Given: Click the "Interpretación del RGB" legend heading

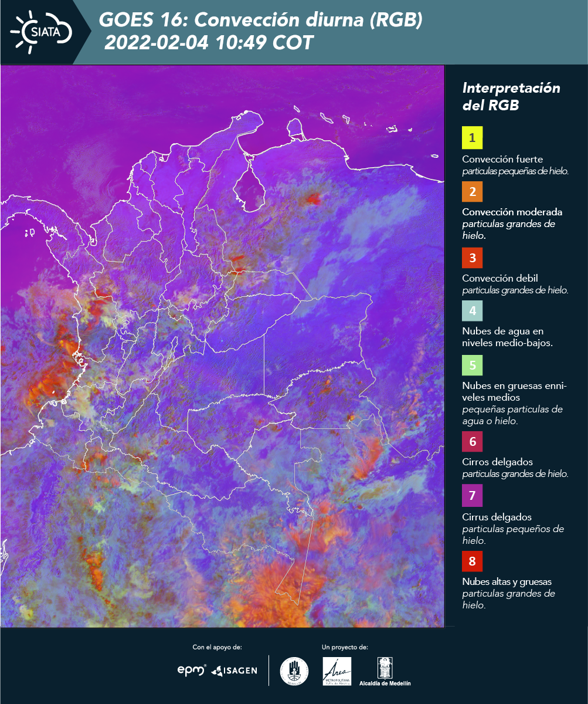Looking at the screenshot, I should coord(511,97).
